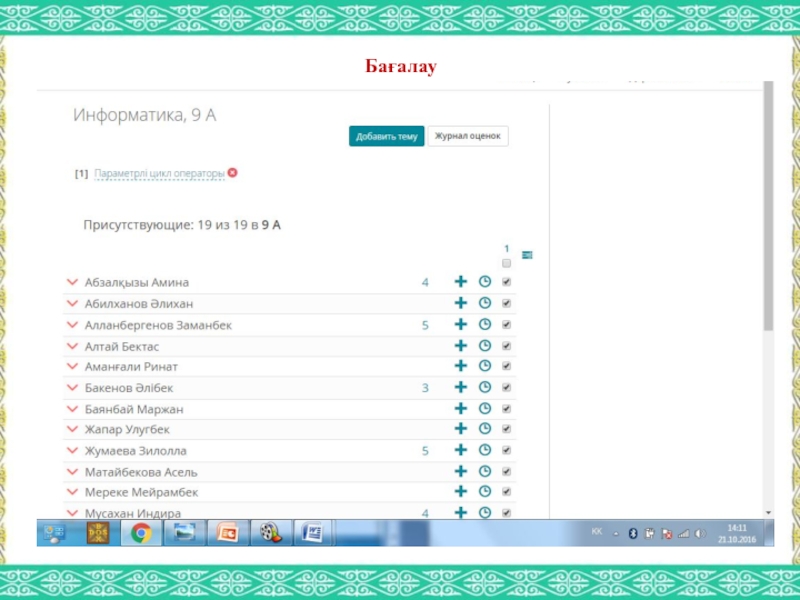
Task: Open Журнал оценок
Action: pos(468,136)
